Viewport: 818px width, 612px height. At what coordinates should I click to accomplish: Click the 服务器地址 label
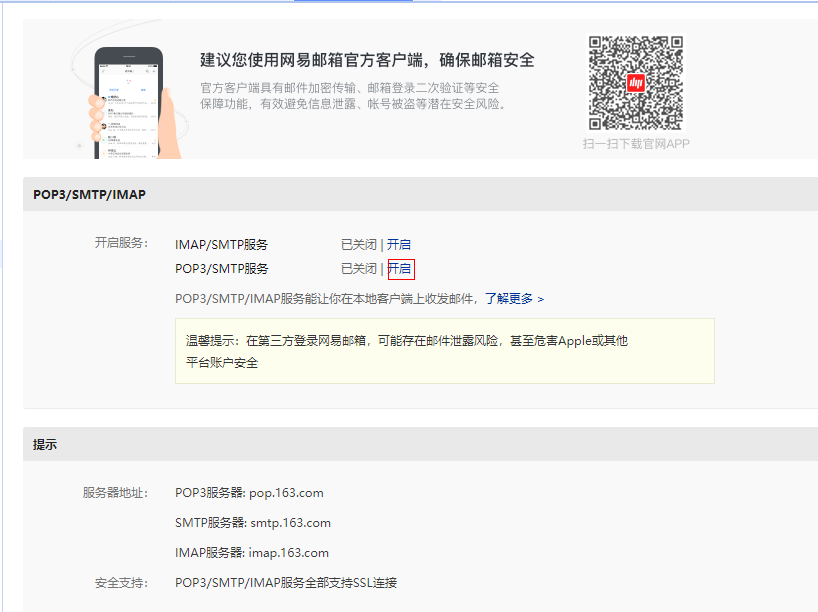pos(115,493)
